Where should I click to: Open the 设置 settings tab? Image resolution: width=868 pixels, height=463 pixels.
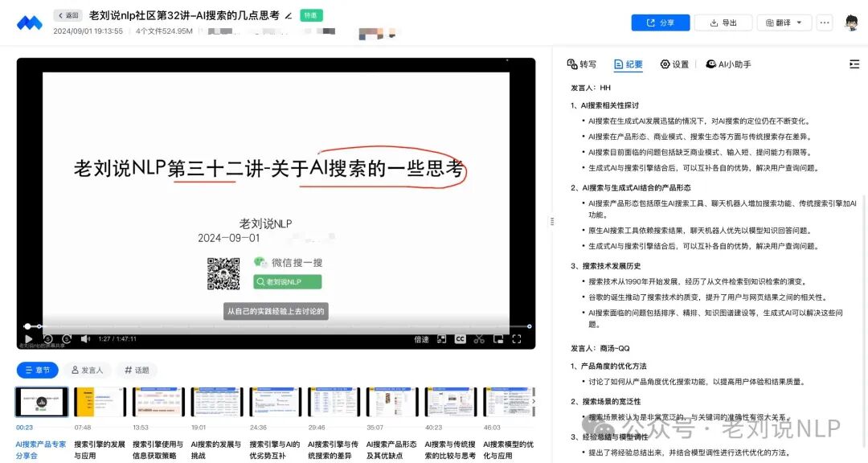(x=674, y=64)
